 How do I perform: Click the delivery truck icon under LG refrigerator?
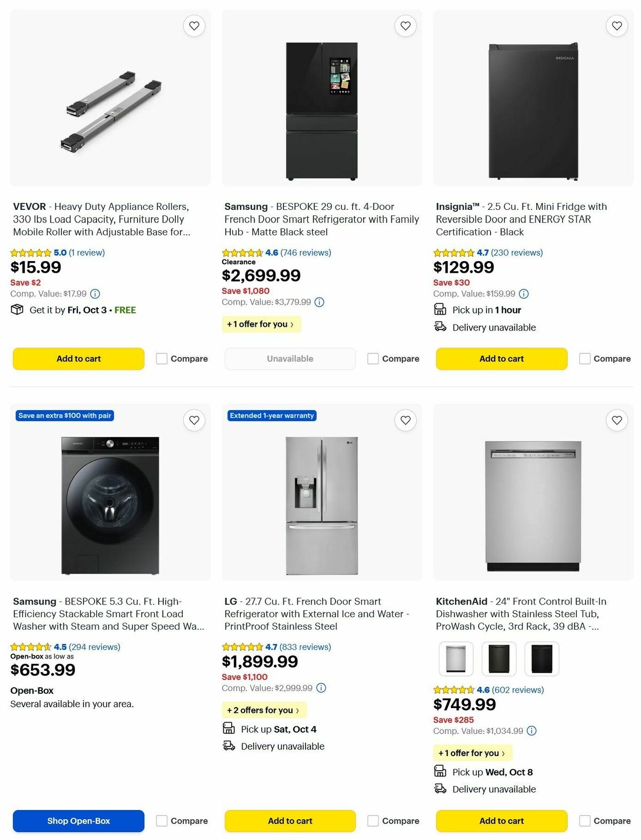coord(229,746)
